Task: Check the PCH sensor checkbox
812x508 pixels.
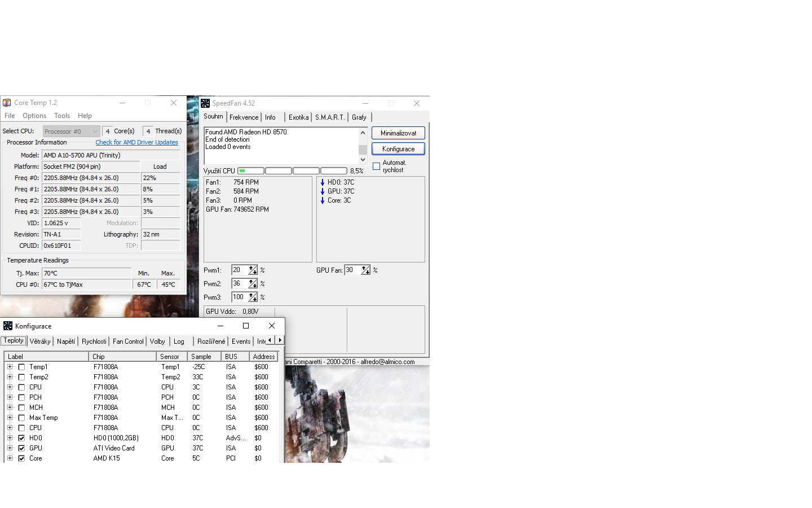Action: pos(21,397)
